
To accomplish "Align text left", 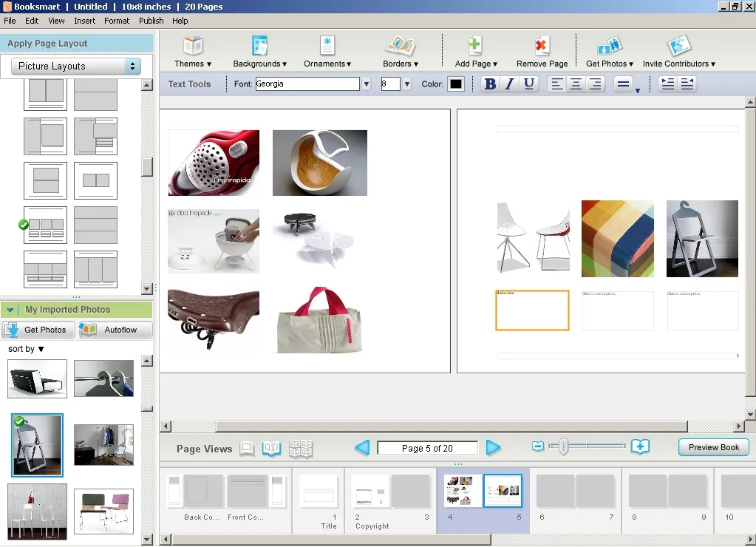I will [557, 84].
